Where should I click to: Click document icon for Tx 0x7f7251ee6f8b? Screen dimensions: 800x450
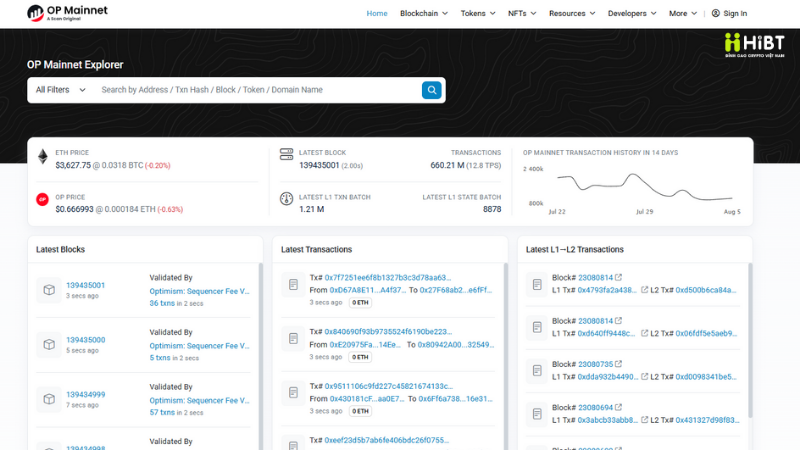[293, 284]
